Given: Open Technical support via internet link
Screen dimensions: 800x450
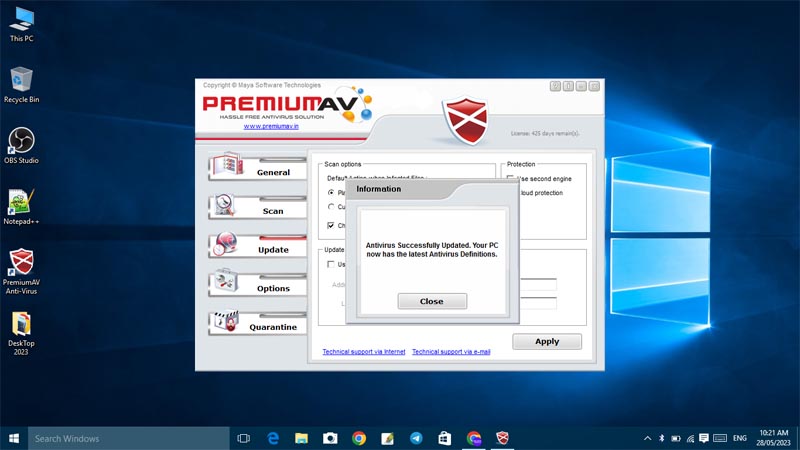Looking at the screenshot, I should [364, 352].
